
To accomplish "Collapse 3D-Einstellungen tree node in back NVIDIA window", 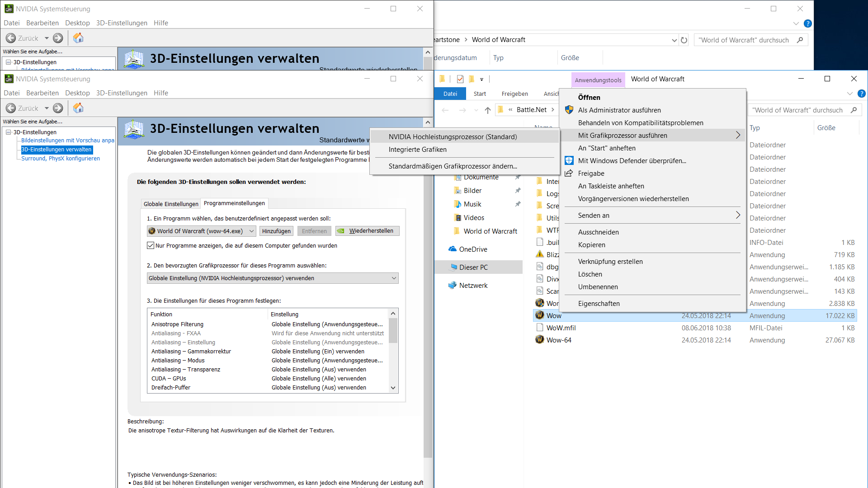I will click(x=8, y=62).
